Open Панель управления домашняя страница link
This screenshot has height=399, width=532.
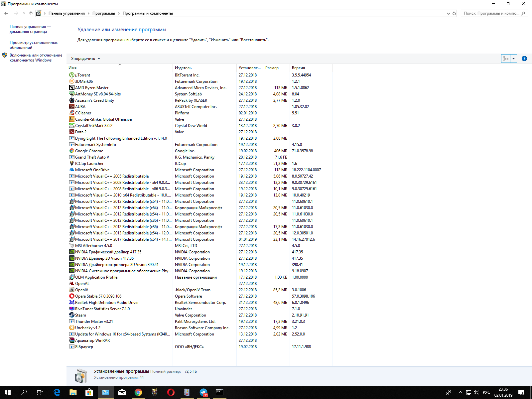coord(30,29)
